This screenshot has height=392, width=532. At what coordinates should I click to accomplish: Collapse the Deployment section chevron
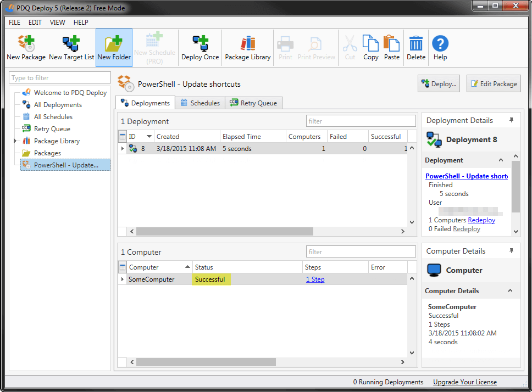click(501, 160)
